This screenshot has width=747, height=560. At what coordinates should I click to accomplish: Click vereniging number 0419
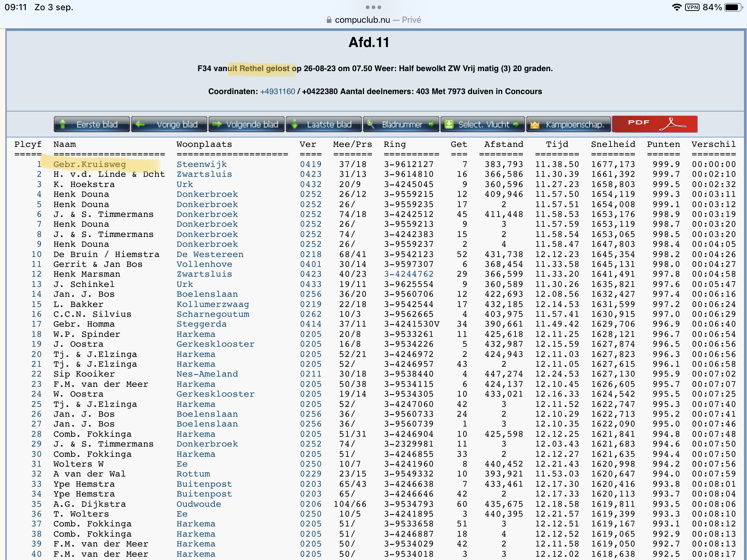point(311,164)
